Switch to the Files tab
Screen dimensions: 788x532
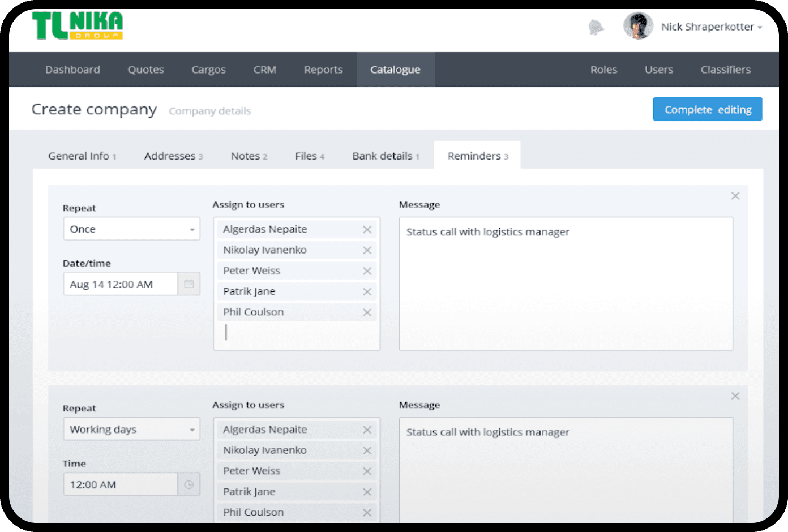click(x=310, y=156)
